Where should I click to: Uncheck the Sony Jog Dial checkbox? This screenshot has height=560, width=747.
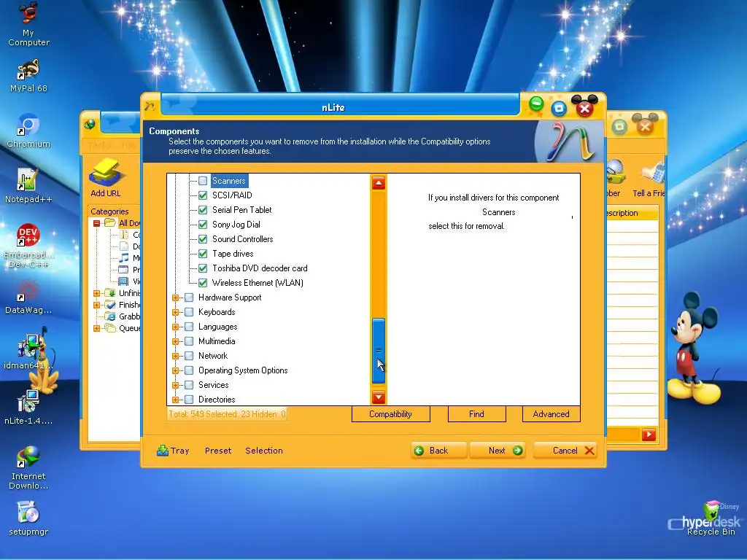[x=203, y=225]
